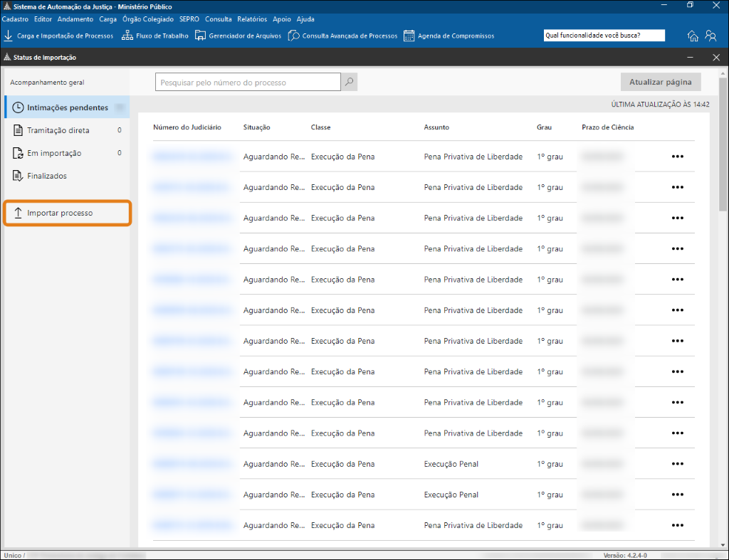Click the magnifier search icon button
Image resolution: width=729 pixels, height=560 pixels.
[x=349, y=83]
